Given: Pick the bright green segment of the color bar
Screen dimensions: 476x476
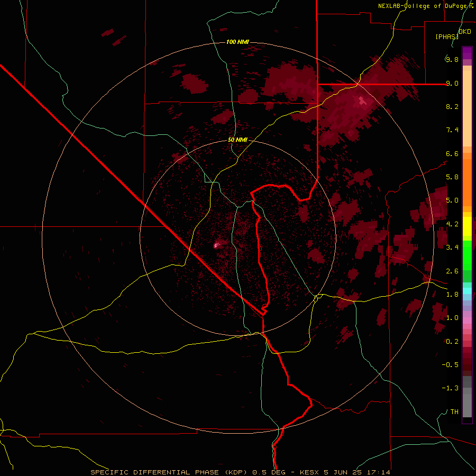Looking at the screenshot, I should click(x=467, y=255).
